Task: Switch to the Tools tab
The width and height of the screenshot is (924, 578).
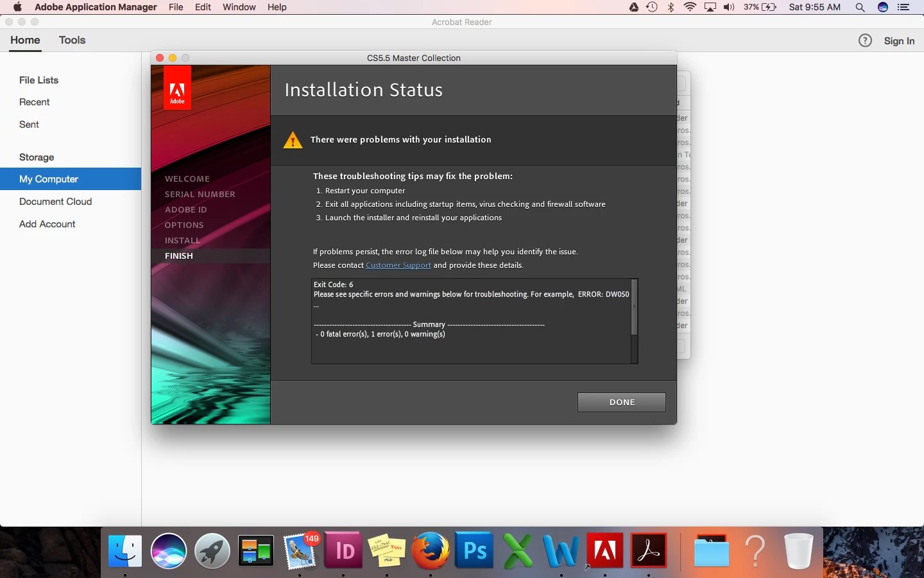Action: point(72,40)
